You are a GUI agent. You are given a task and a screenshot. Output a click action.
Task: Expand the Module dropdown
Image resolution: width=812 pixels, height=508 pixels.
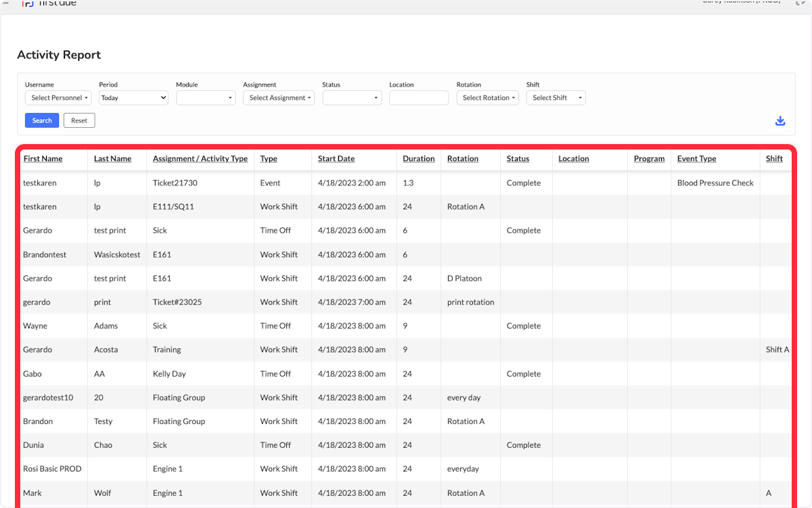point(206,98)
